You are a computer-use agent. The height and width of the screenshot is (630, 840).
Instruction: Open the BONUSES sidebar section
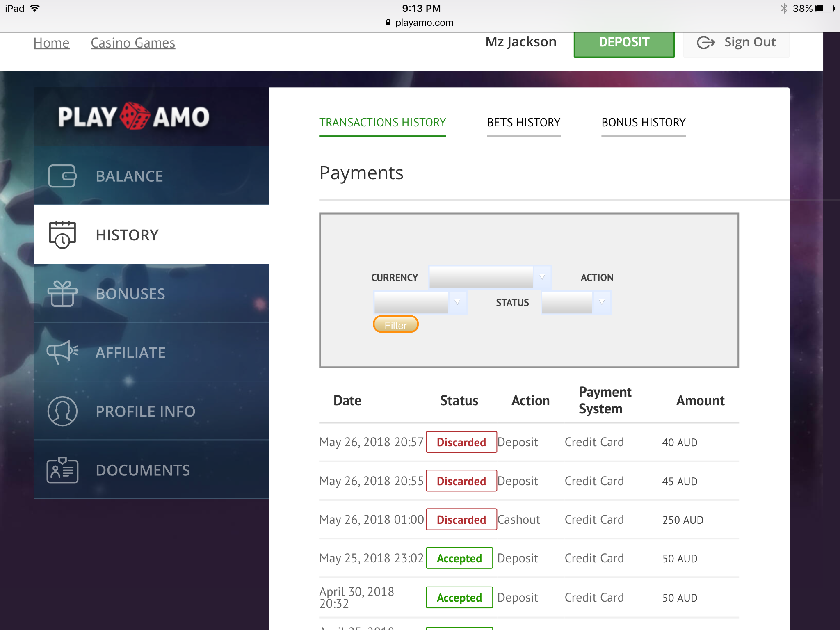pyautogui.click(x=151, y=294)
